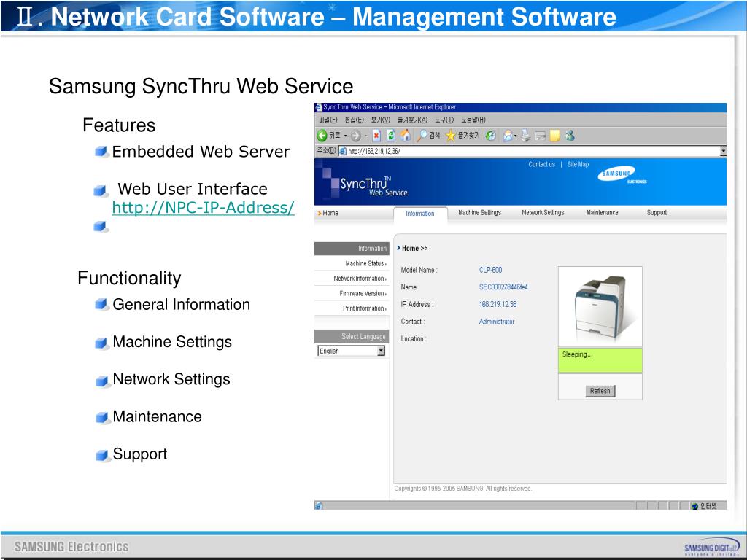The height and width of the screenshot is (560, 747).
Task: Open the Mail icon dropdown arrow
Action: pyautogui.click(x=516, y=136)
